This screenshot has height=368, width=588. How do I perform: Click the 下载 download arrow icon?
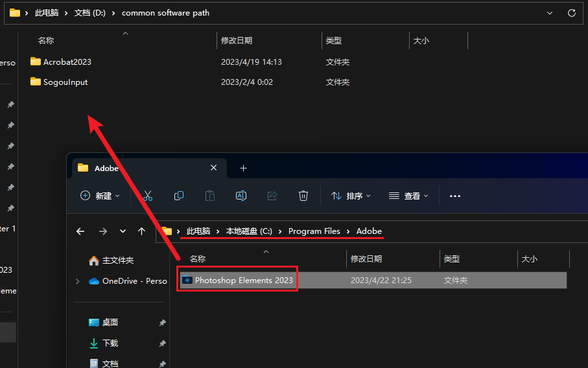click(x=94, y=343)
